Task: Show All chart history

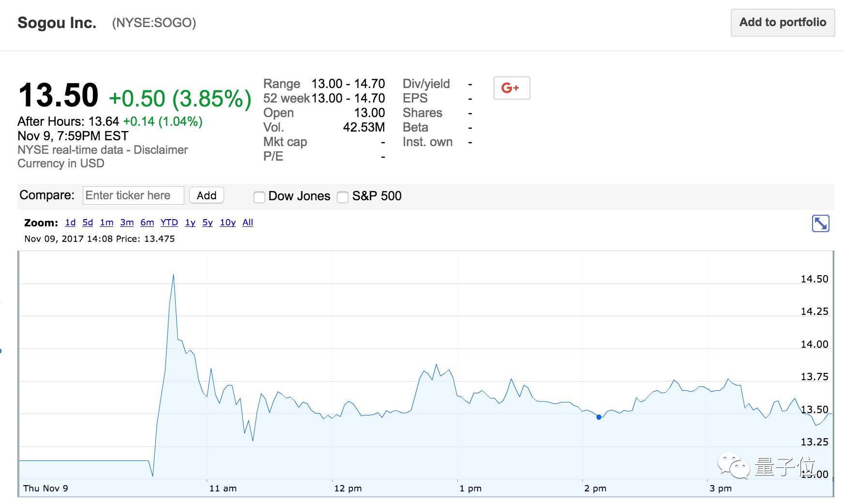Action: pyautogui.click(x=248, y=222)
